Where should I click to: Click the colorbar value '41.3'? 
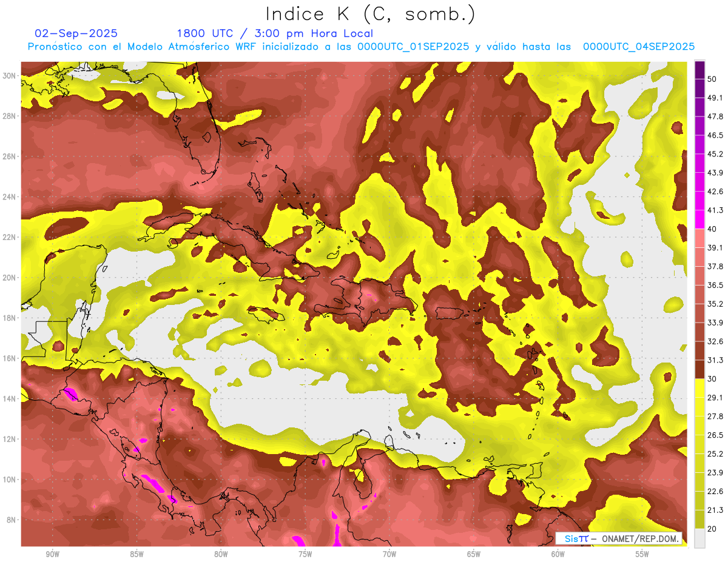715,210
